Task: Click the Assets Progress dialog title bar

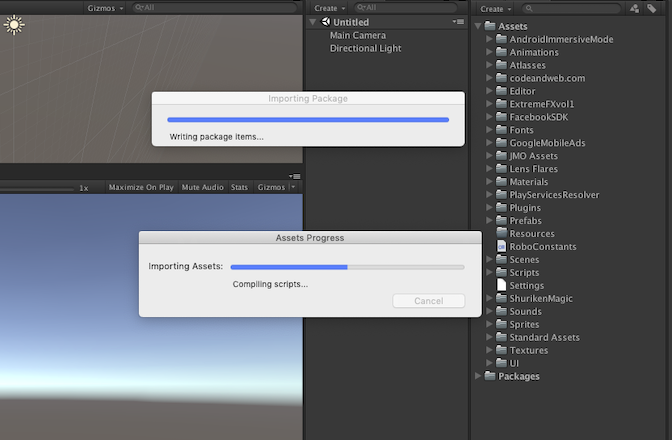Action: (x=310, y=237)
